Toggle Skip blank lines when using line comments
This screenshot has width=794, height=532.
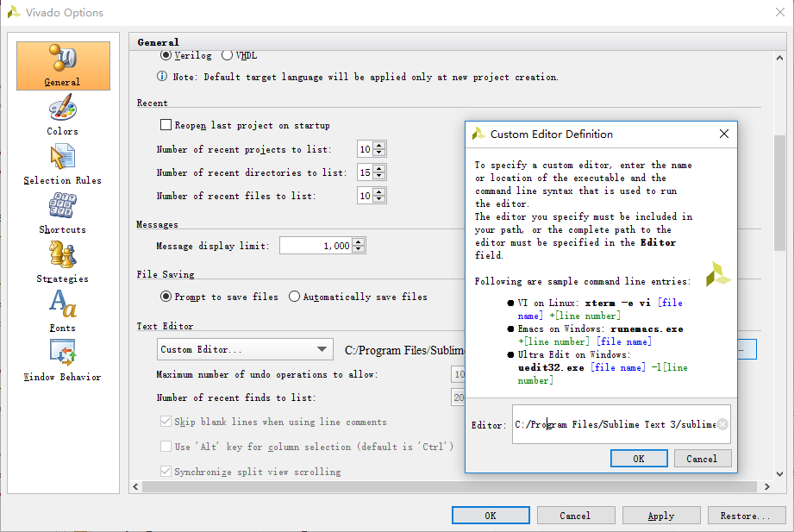click(166, 422)
